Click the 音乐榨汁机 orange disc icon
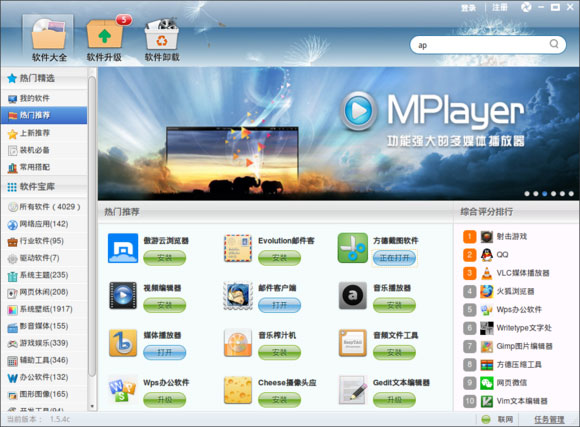 click(238, 343)
